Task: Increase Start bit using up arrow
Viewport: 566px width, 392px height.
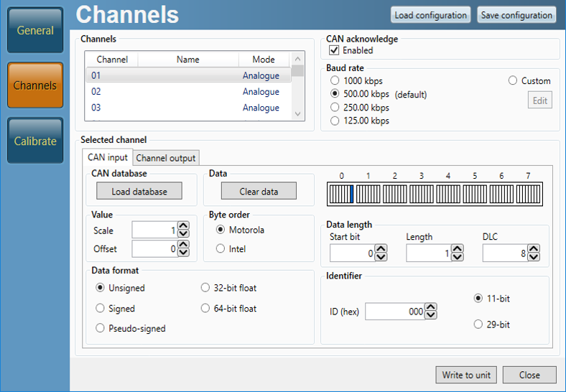Action: (x=381, y=249)
